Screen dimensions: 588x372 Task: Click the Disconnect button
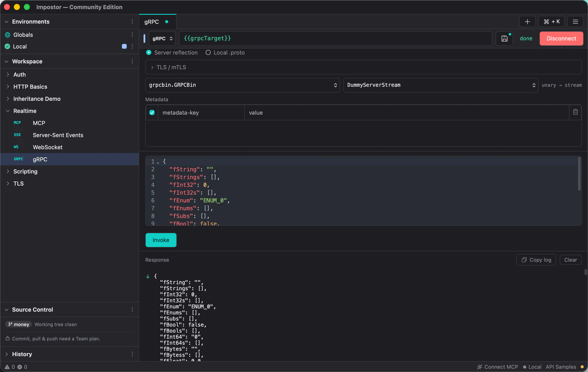tap(561, 39)
